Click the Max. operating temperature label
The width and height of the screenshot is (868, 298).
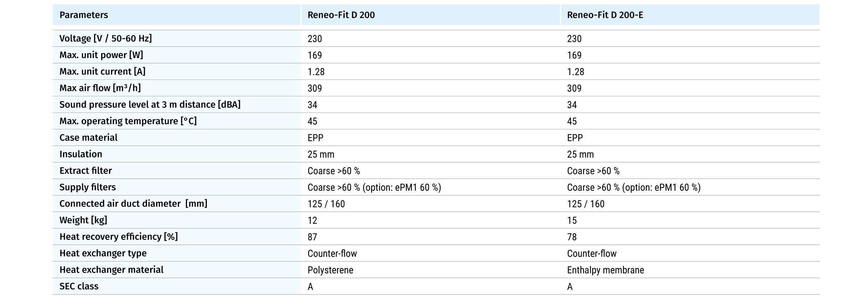coord(128,121)
